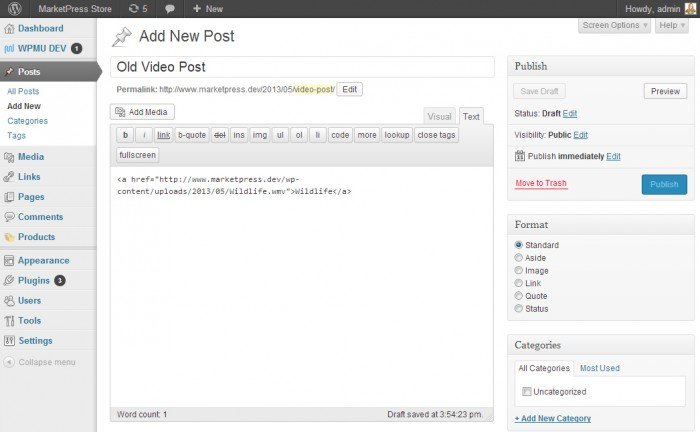The image size is (700, 432).
Task: Click inside the post content text area
Action: click(x=302, y=286)
